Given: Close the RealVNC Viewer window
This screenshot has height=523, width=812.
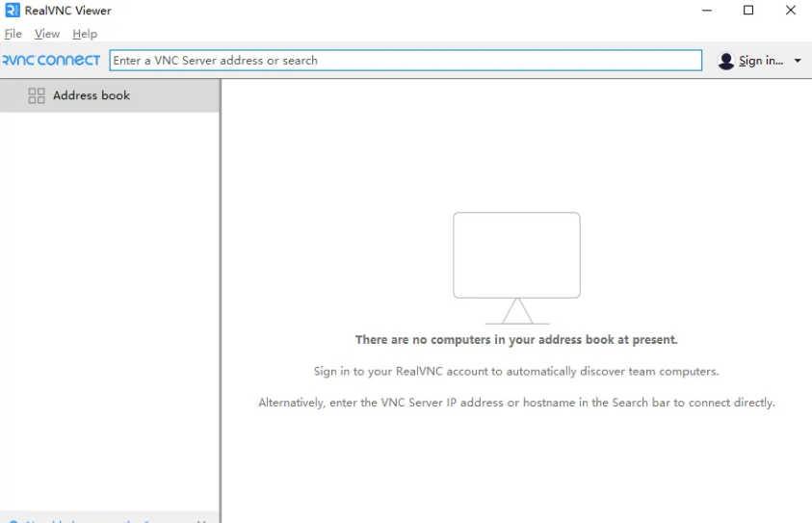Looking at the screenshot, I should click(790, 11).
